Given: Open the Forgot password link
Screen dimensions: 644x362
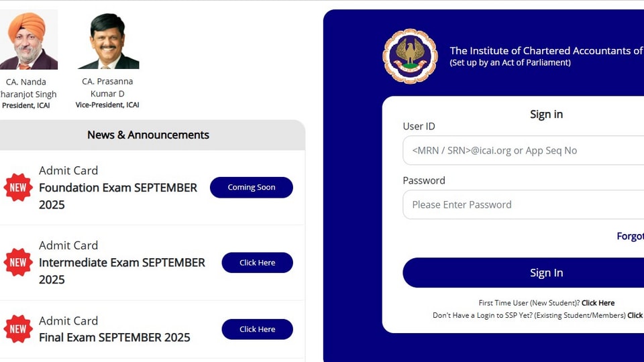Looking at the screenshot, I should click(x=630, y=236).
